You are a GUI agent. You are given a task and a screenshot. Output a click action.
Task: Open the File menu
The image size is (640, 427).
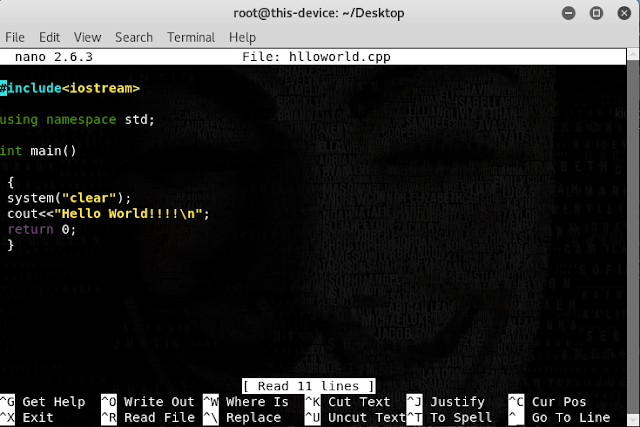[15, 38]
